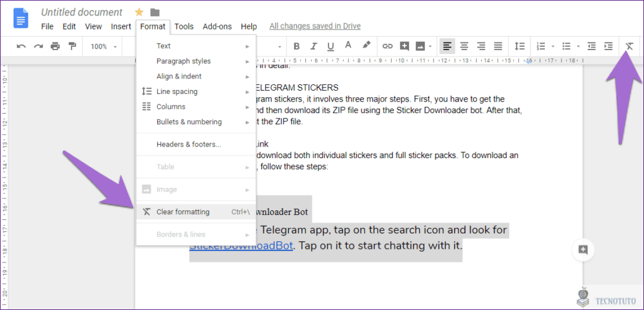The image size is (644, 310).
Task: Open the File menu
Action: coord(47,26)
